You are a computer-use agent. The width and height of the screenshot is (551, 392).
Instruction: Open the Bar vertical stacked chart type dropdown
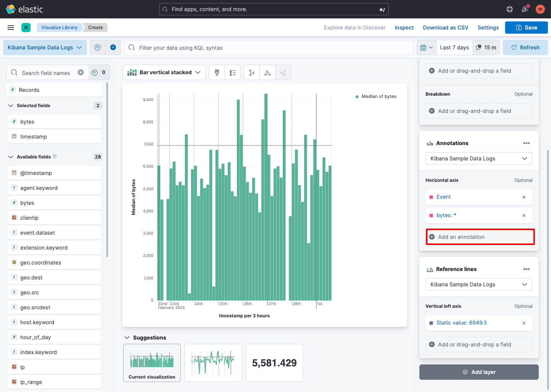tap(164, 72)
